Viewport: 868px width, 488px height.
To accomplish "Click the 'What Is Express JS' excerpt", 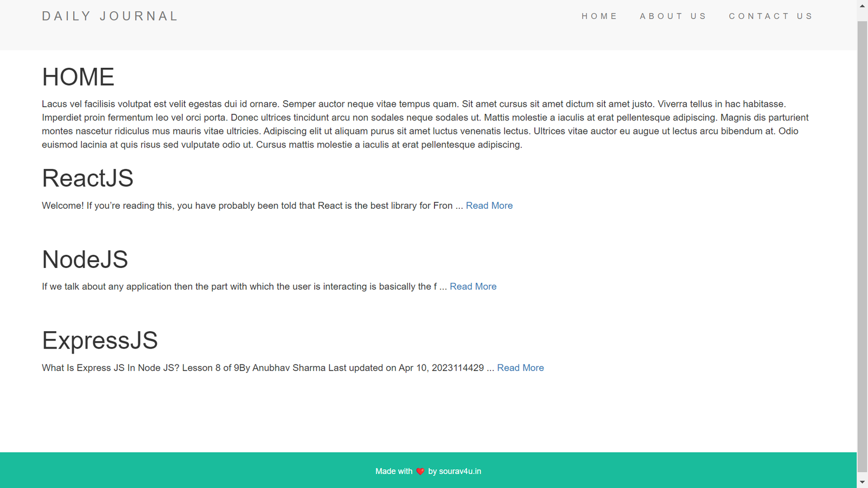I will pyautogui.click(x=268, y=368).
